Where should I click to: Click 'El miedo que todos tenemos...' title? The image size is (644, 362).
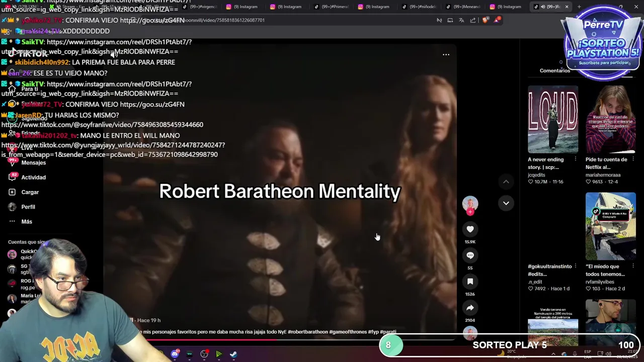coord(606,270)
